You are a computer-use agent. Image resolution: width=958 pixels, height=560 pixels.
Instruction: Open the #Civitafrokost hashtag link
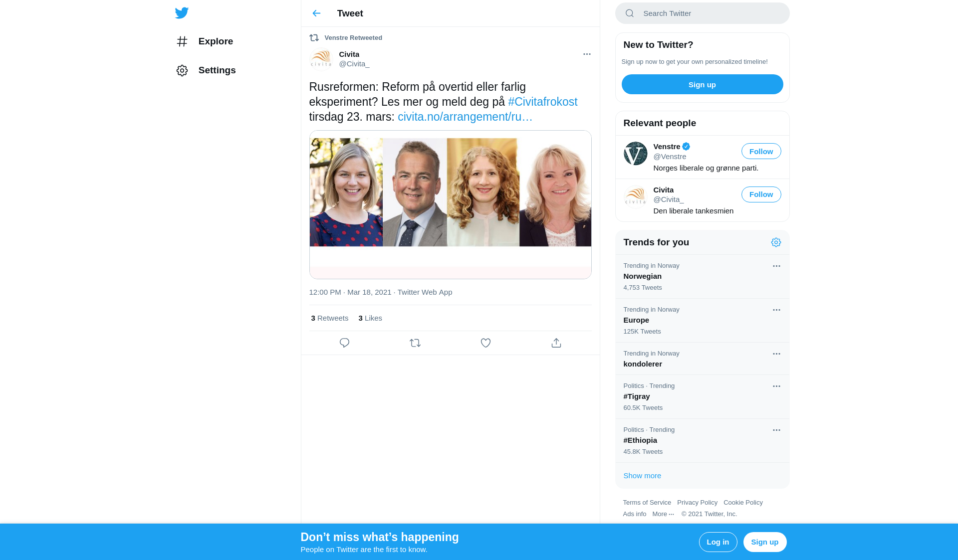pyautogui.click(x=542, y=102)
